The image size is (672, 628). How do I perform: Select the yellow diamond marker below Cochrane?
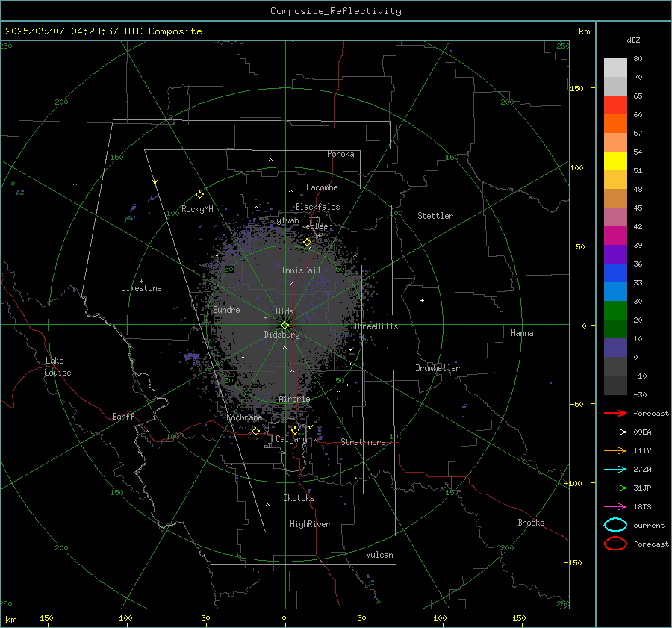[x=255, y=431]
